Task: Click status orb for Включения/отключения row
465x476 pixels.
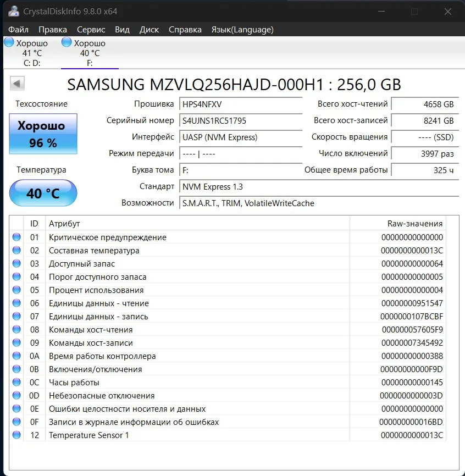Action: [x=16, y=369]
